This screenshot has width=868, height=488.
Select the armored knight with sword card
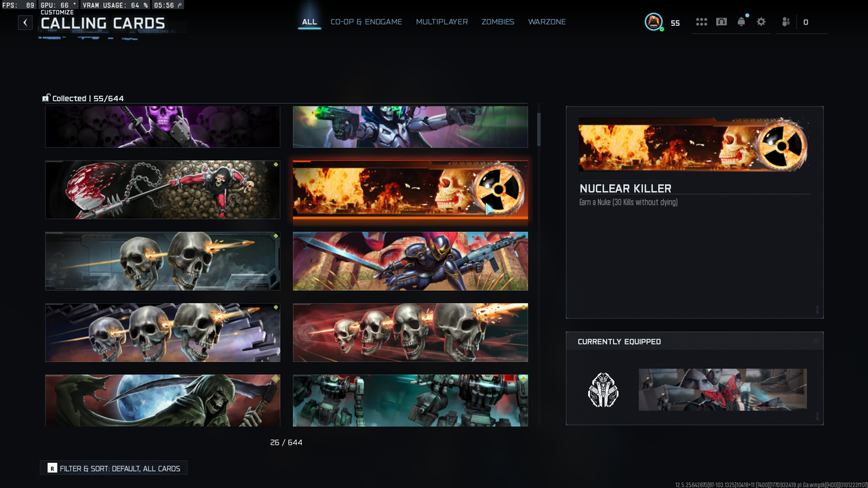[410, 261]
